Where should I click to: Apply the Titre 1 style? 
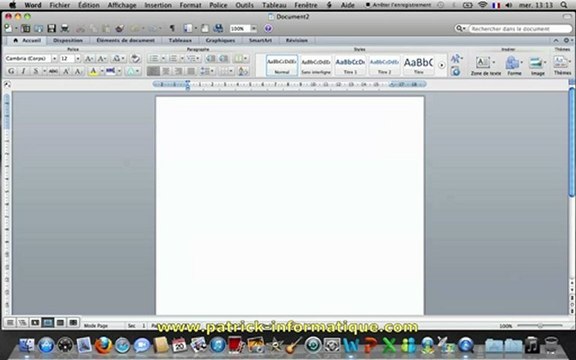click(x=350, y=65)
